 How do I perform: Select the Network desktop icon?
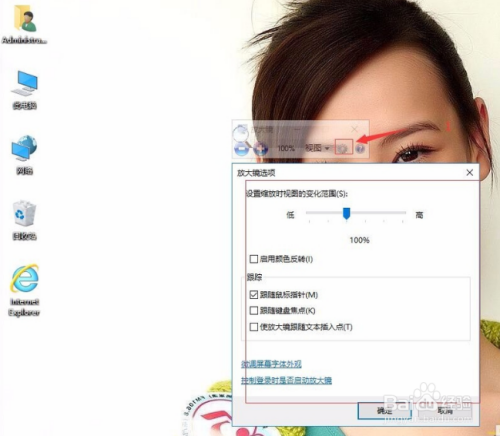(x=25, y=155)
